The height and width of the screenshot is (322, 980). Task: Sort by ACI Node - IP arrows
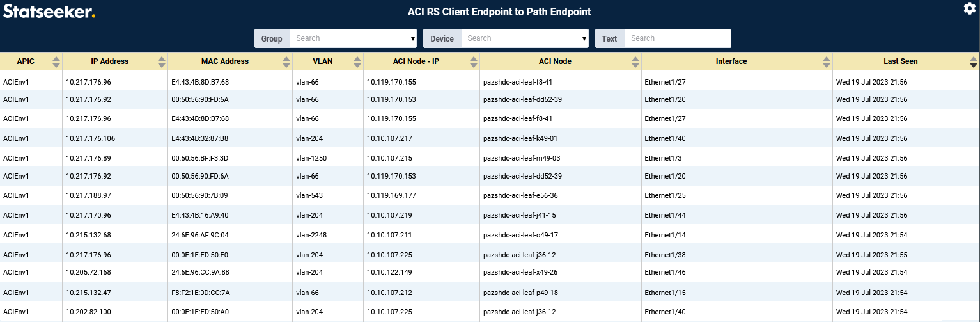(x=473, y=61)
